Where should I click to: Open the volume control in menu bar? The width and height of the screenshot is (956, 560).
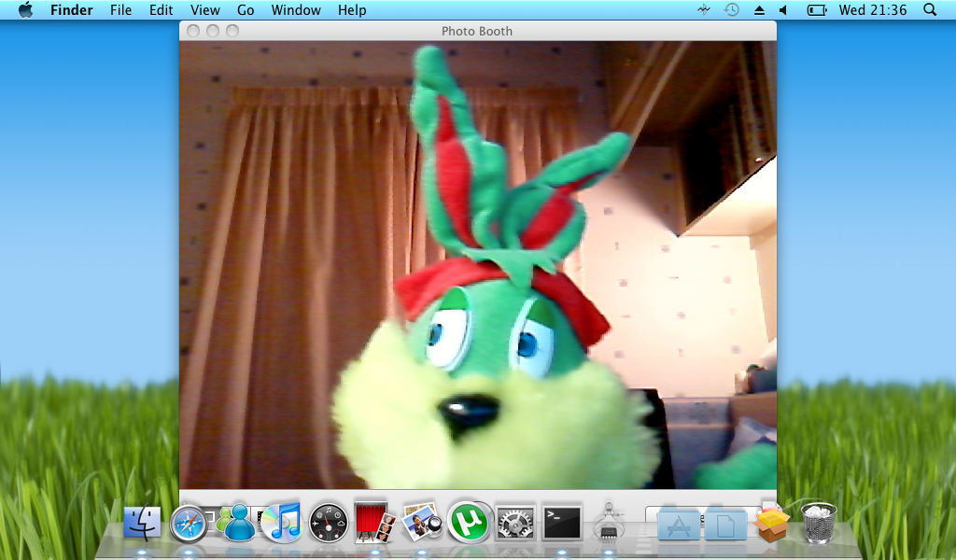(x=784, y=9)
